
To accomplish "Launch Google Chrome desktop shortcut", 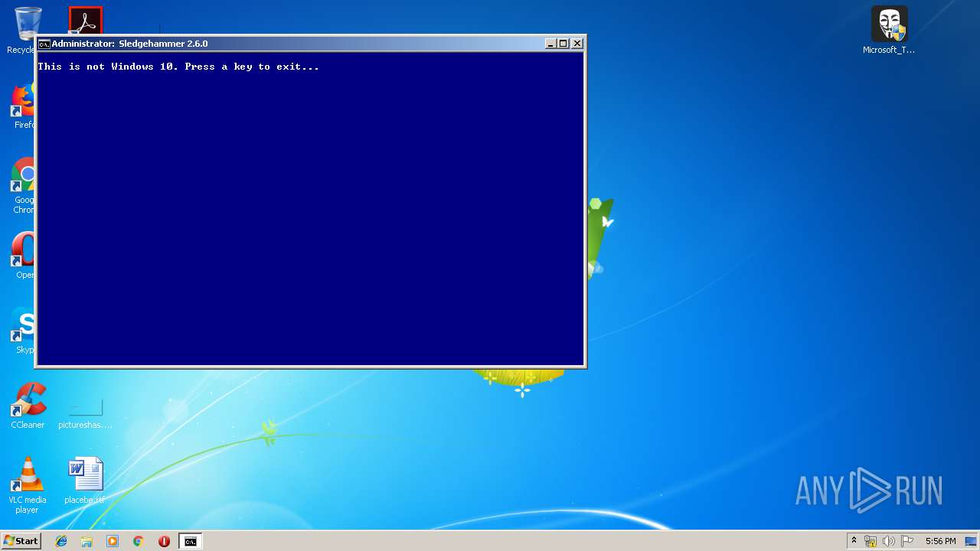I will [23, 185].
